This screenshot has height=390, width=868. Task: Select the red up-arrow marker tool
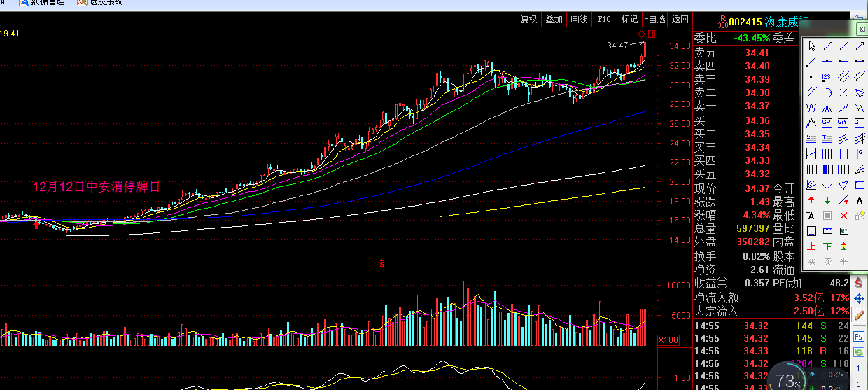tap(811, 200)
